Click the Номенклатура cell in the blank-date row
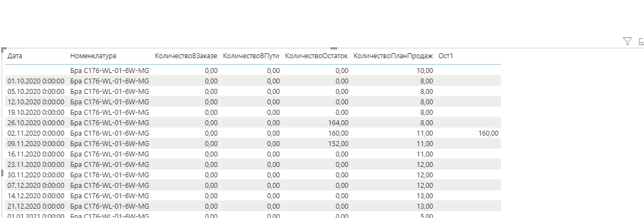 109,70
